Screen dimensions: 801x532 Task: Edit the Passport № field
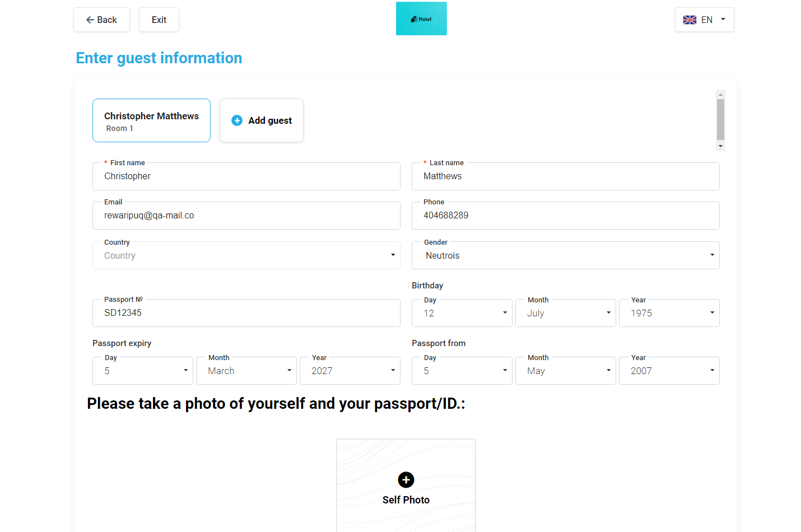tap(246, 313)
